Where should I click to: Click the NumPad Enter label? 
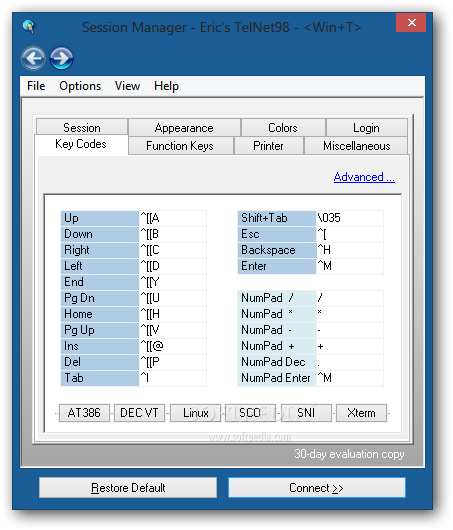(x=277, y=378)
